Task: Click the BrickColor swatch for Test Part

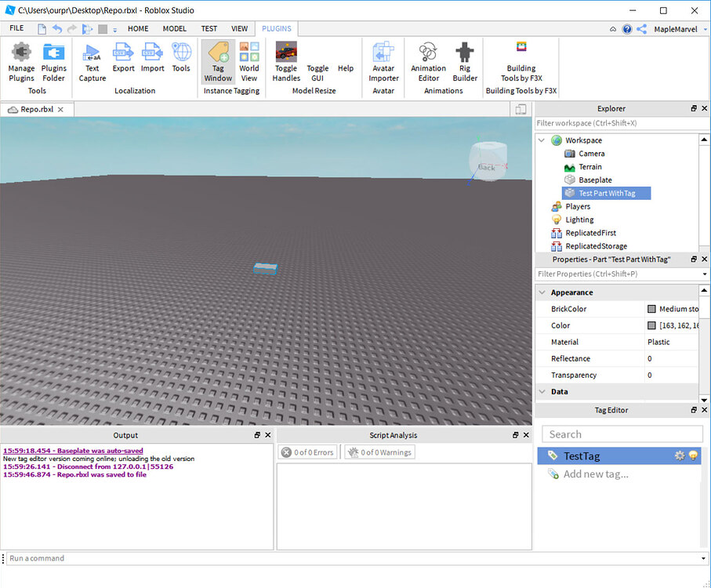Action: click(651, 309)
